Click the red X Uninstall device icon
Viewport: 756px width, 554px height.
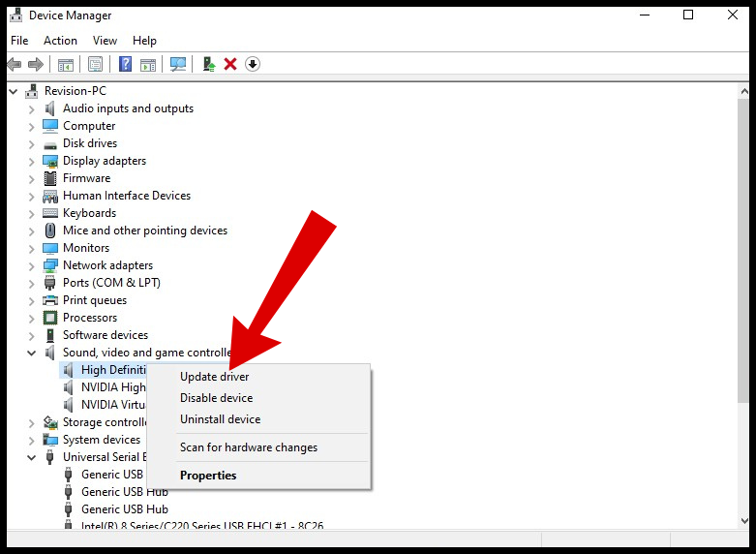coord(230,64)
